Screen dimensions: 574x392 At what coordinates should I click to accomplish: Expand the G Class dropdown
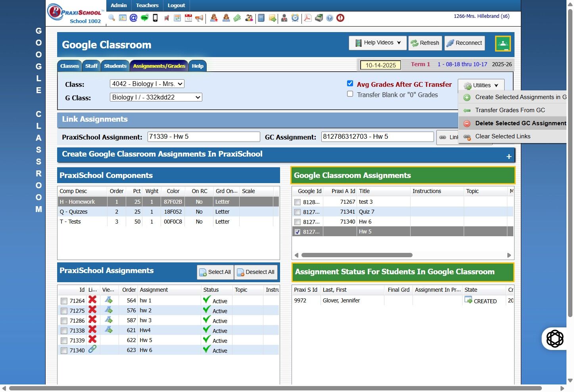tap(156, 97)
